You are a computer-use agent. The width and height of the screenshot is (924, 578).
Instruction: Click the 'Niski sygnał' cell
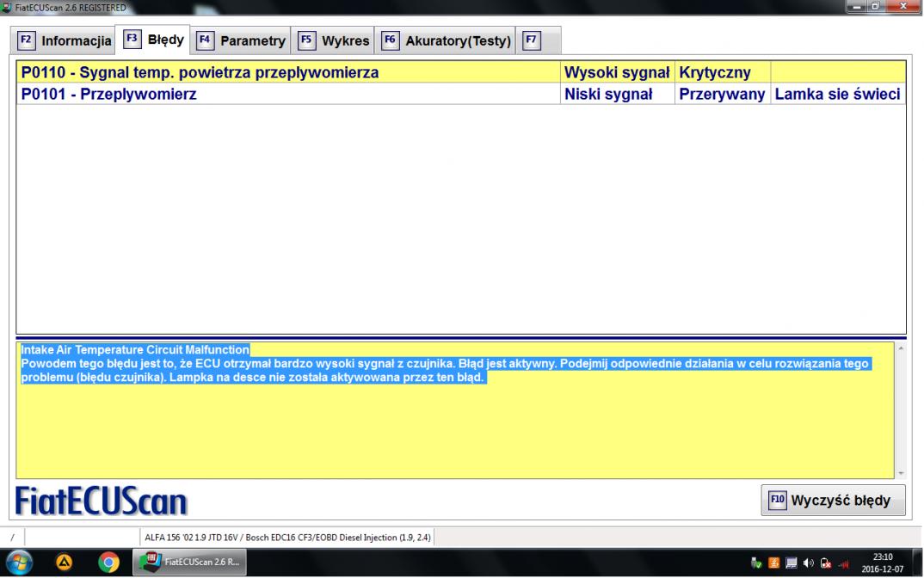click(617, 95)
